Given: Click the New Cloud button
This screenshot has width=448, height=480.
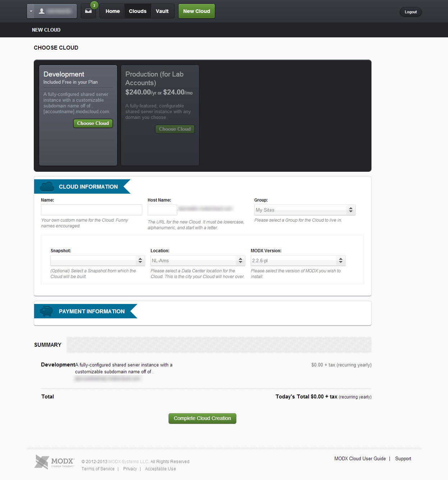Looking at the screenshot, I should coord(197,11).
